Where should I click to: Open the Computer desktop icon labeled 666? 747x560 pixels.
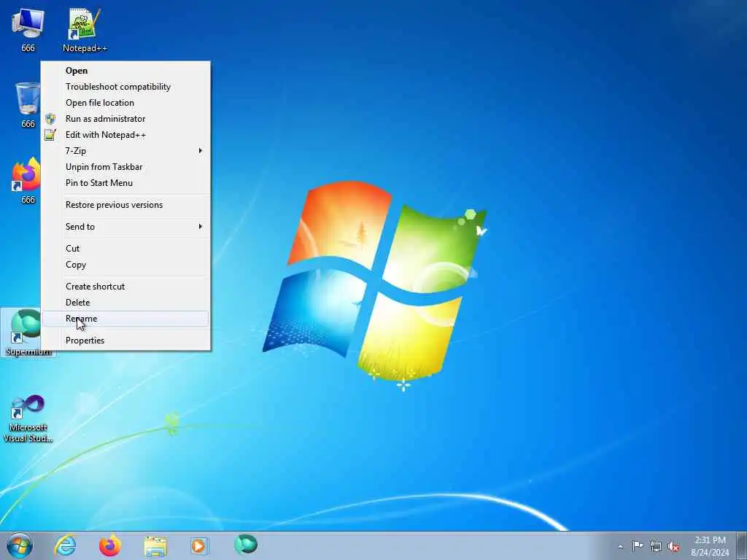point(28,29)
